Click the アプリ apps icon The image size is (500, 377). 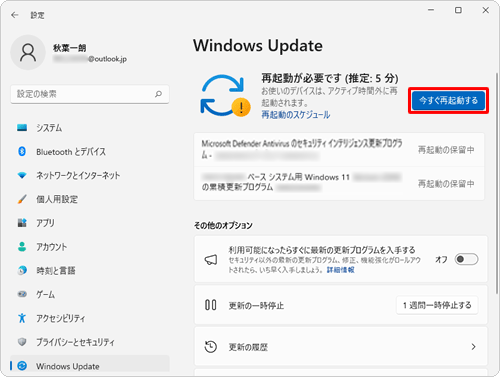click(x=22, y=223)
